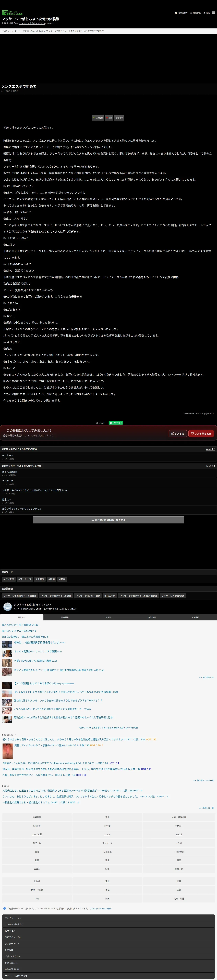Click the ナンネットIDをお持ちですか？ link
This screenshot has width=217, height=980.
pyautogui.click(x=32, y=605)
